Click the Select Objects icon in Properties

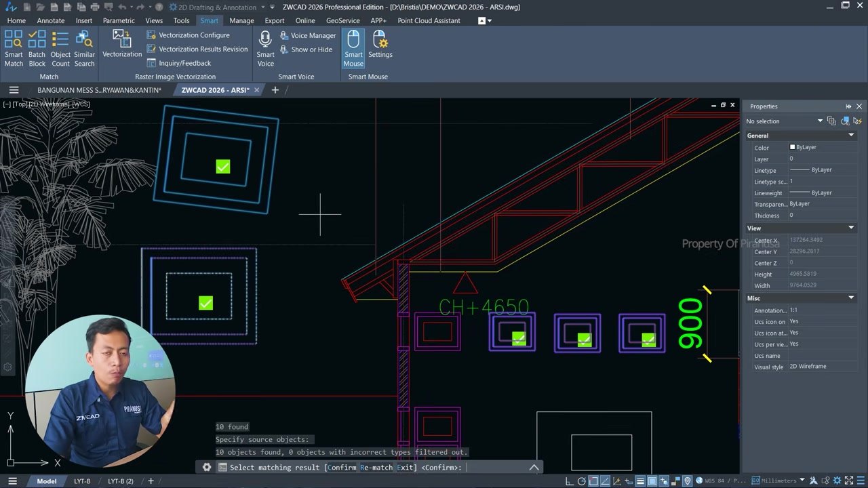coord(845,121)
